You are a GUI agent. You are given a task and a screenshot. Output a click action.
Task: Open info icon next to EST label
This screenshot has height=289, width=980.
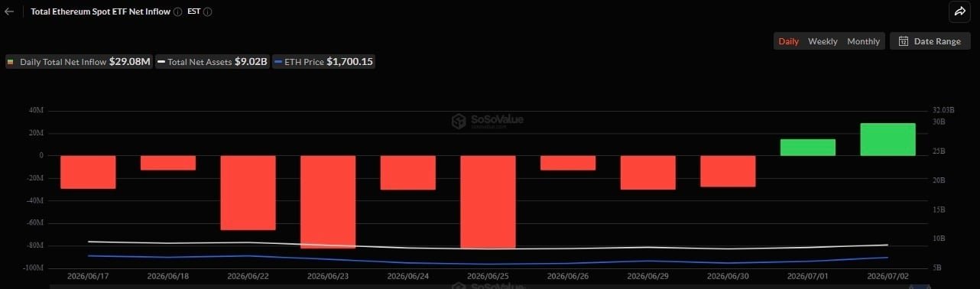click(x=208, y=12)
